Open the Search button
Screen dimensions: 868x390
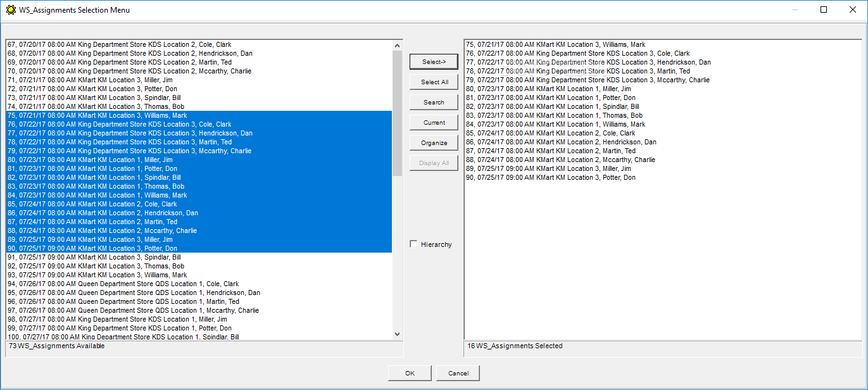pyautogui.click(x=434, y=102)
